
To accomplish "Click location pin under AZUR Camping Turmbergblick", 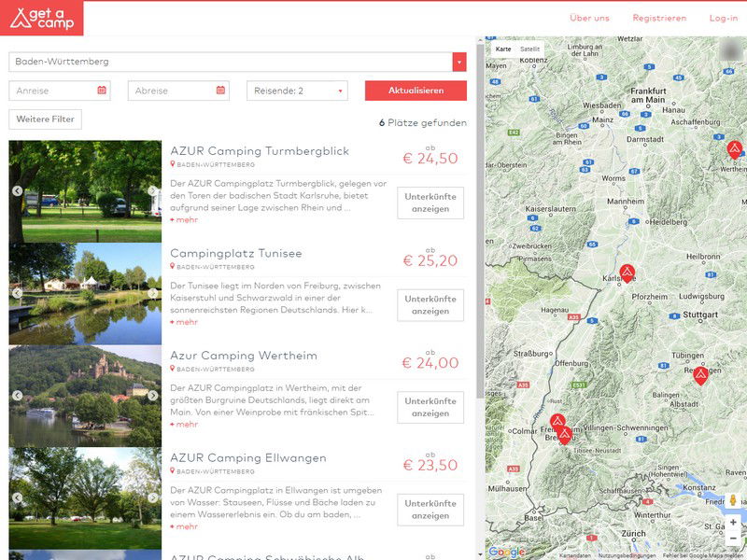I will 173,164.
